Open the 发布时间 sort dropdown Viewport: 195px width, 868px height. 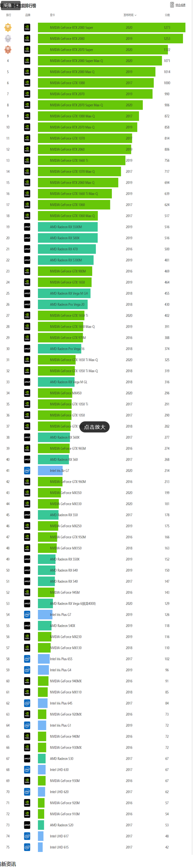tap(130, 15)
